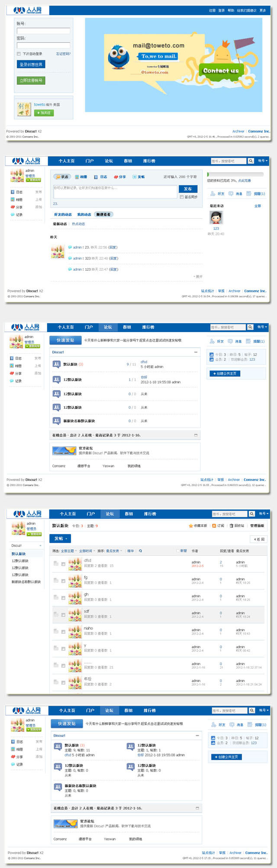Tick the 签名同步 checkbox
This screenshot has height=868, width=277.
pyautogui.click(x=181, y=197)
